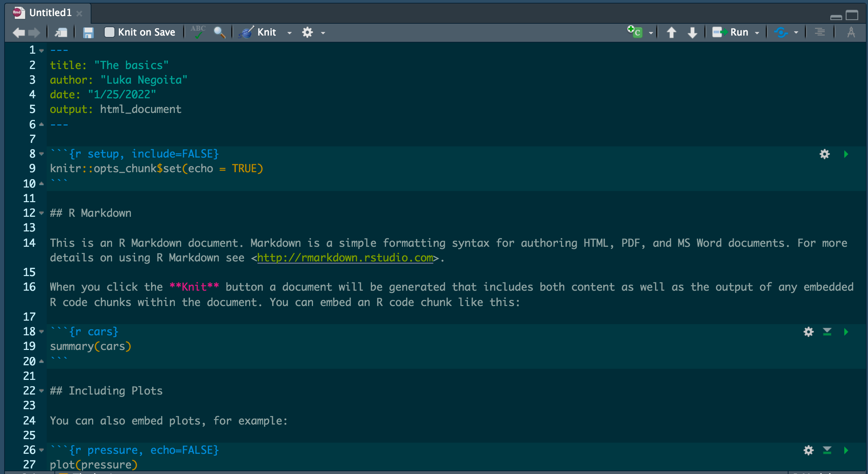868x474 pixels.
Task: Run the spelling check (ABC icon)
Action: pyautogui.click(x=197, y=32)
